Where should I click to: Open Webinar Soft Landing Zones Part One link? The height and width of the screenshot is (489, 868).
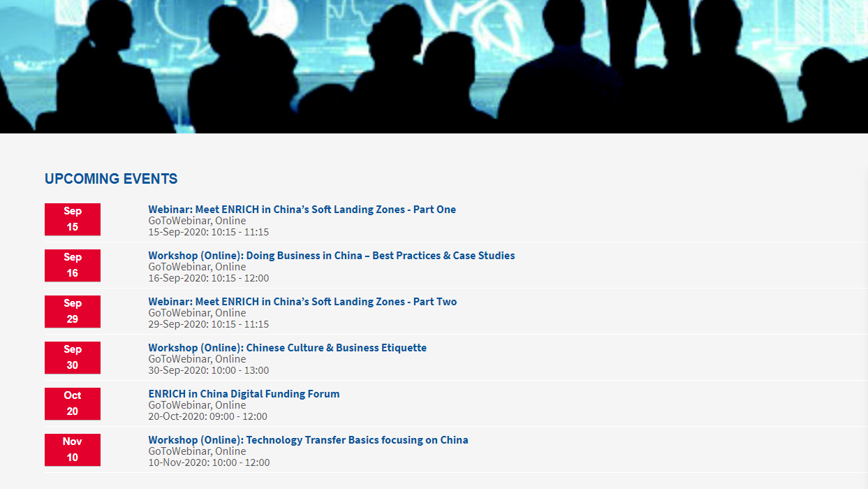(302, 210)
